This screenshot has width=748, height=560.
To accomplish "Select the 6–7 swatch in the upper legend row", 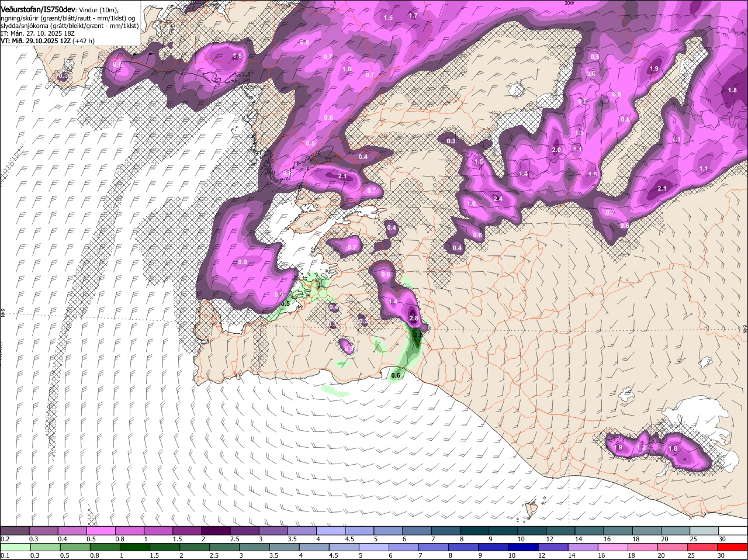I will tap(417, 530).
